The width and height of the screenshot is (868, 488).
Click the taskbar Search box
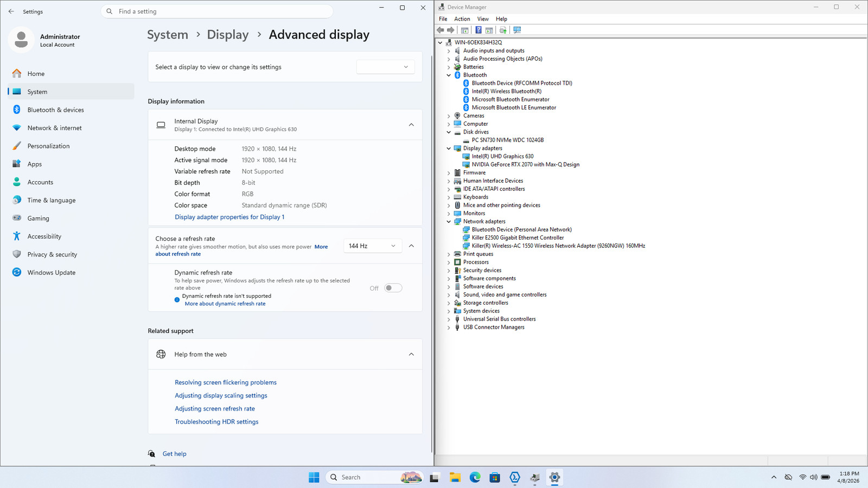point(374,477)
